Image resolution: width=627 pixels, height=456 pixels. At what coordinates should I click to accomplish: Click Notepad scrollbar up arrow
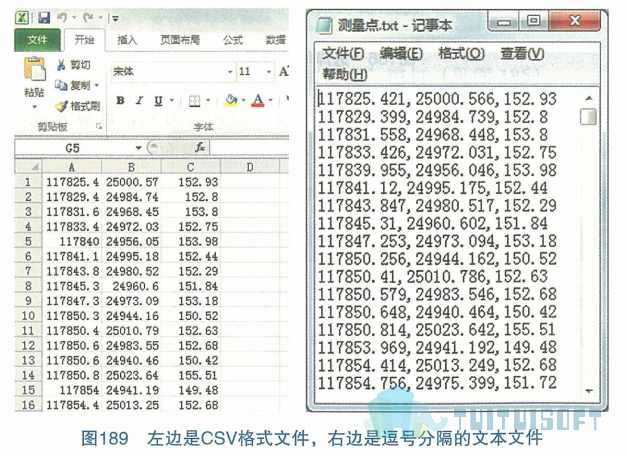pyautogui.click(x=589, y=98)
